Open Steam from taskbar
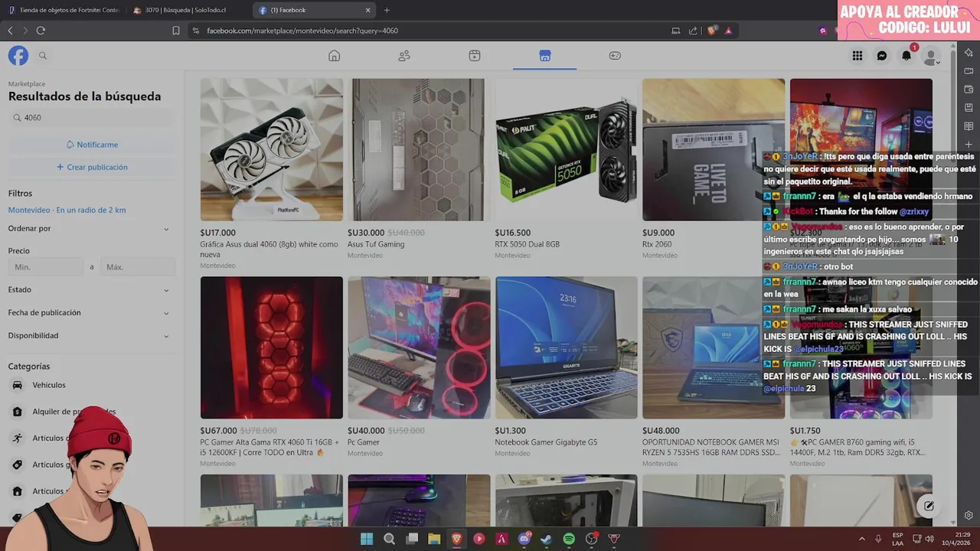Screen dimensions: 980x551 [x=547, y=539]
